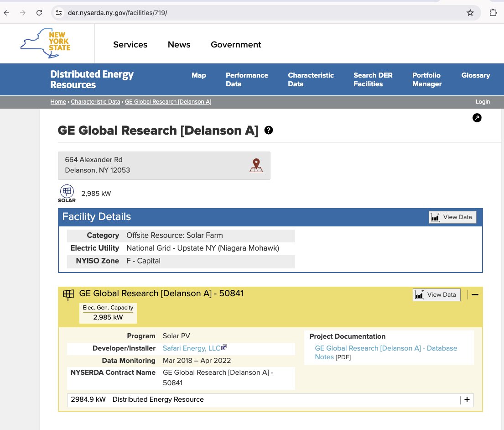Open the News menu
Image resolution: width=504 pixels, height=430 pixels.
(179, 44)
